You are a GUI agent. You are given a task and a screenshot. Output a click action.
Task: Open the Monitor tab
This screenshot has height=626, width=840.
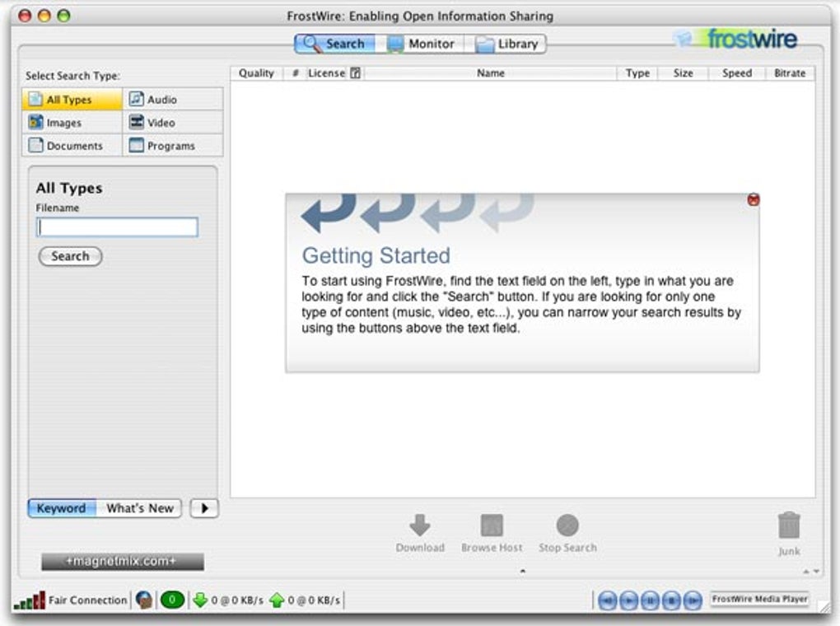421,44
